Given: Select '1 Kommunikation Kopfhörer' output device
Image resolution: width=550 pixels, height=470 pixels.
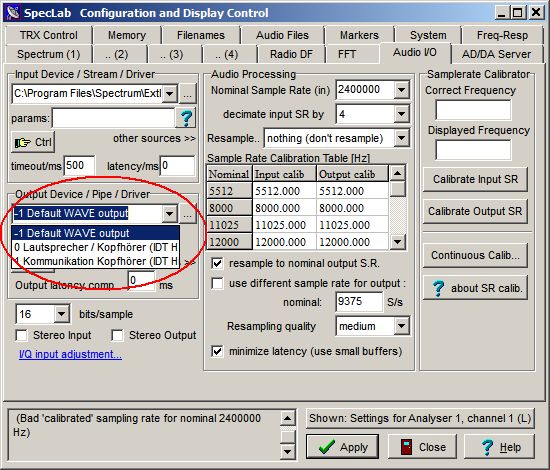Looking at the screenshot, I should [x=95, y=261].
